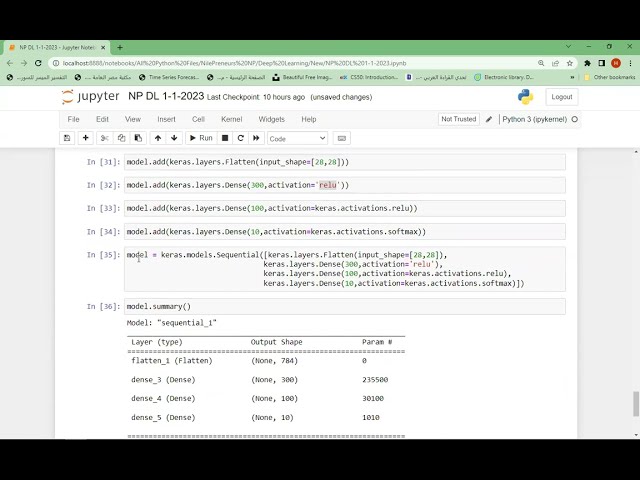Open the View menu
This screenshot has height=480, width=640.
coord(133,119)
